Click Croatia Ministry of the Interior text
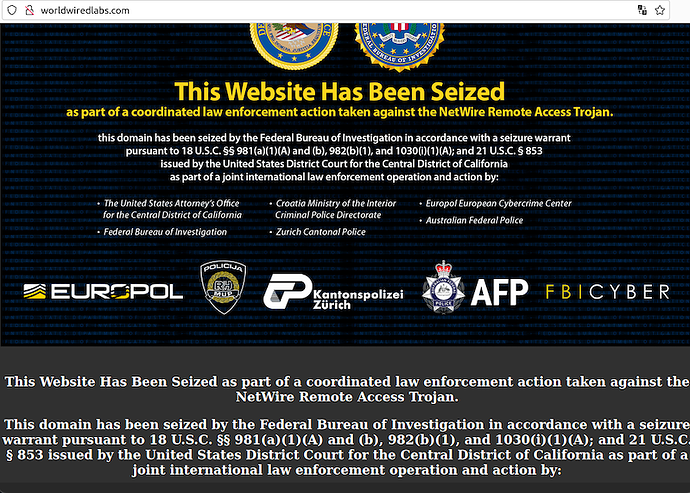The image size is (690, 493). pos(336,203)
